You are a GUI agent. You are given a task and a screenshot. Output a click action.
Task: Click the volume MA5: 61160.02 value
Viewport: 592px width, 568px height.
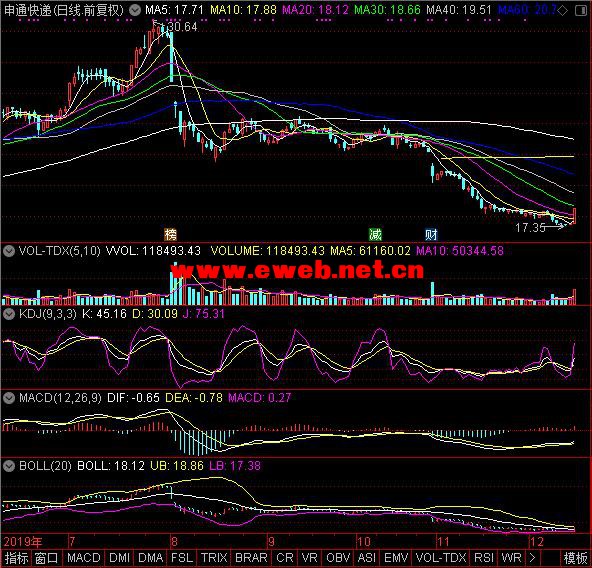click(370, 251)
